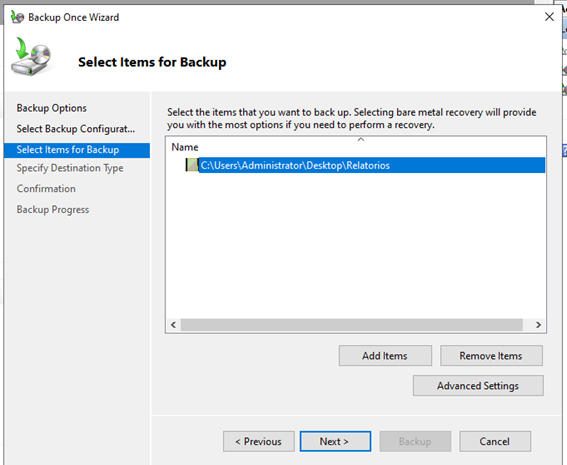Open the Backup Options step
Viewport: 567px width, 465px height.
point(52,108)
